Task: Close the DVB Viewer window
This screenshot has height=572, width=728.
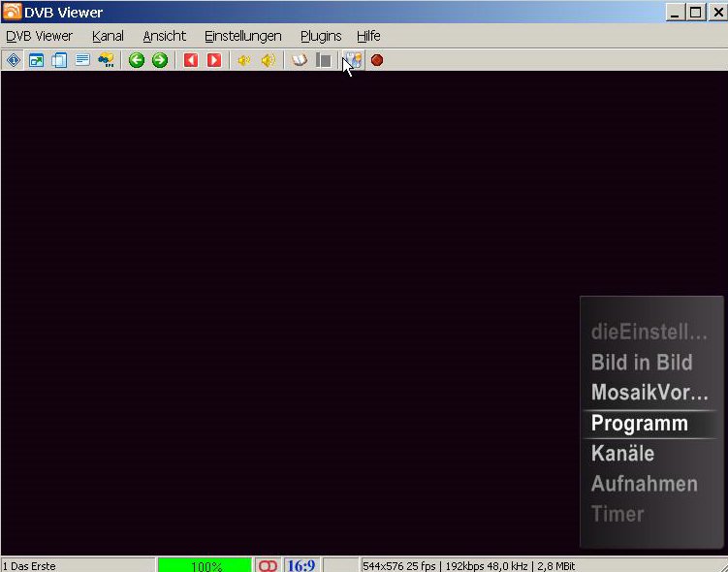Action: [x=717, y=12]
